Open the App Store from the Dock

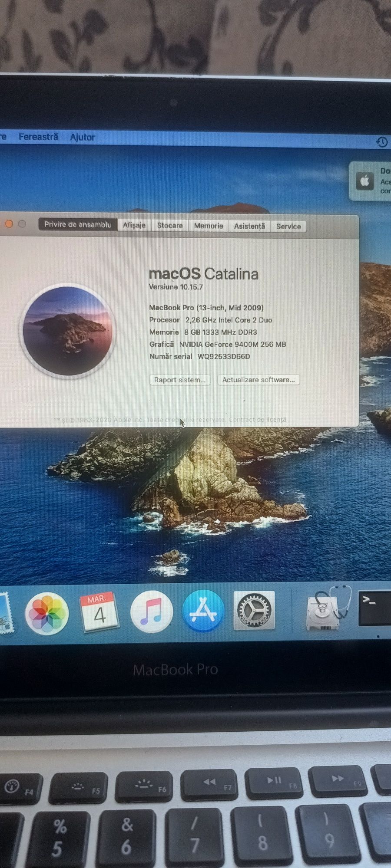(203, 611)
